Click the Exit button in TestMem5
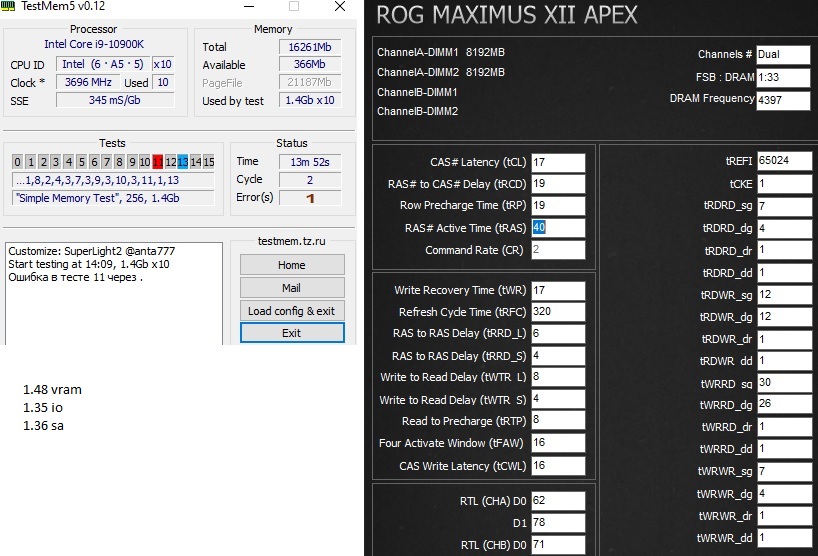This screenshot has width=818, height=556. coord(292,333)
